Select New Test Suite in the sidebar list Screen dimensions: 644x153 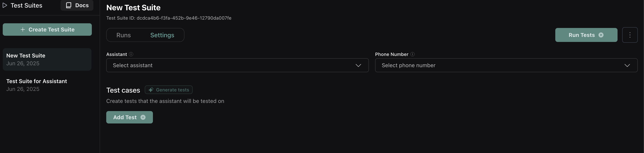tap(26, 59)
